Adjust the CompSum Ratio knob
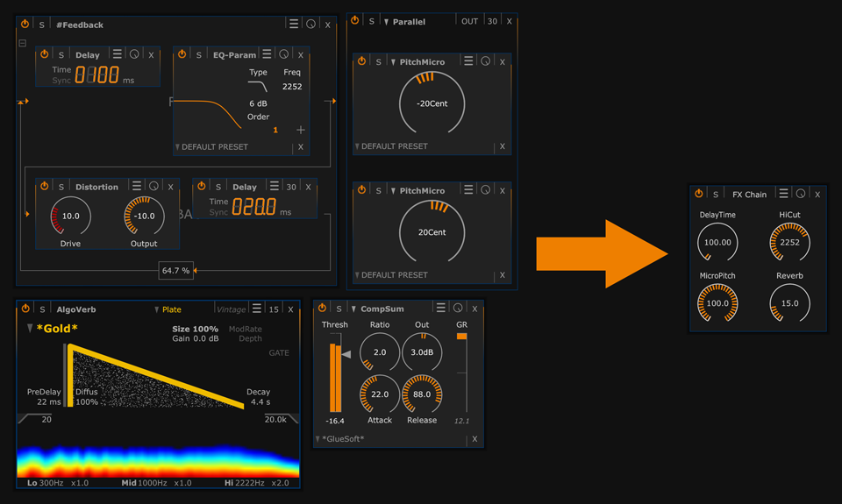Image resolution: width=842 pixels, height=504 pixels. point(380,352)
